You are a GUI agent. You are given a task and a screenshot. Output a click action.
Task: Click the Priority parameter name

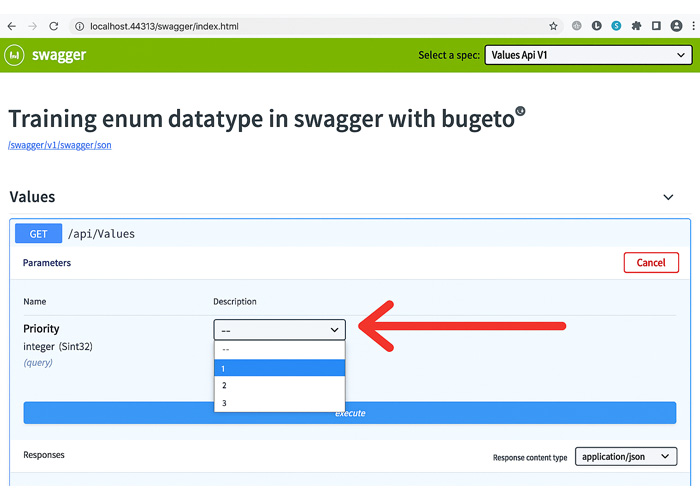coord(41,329)
